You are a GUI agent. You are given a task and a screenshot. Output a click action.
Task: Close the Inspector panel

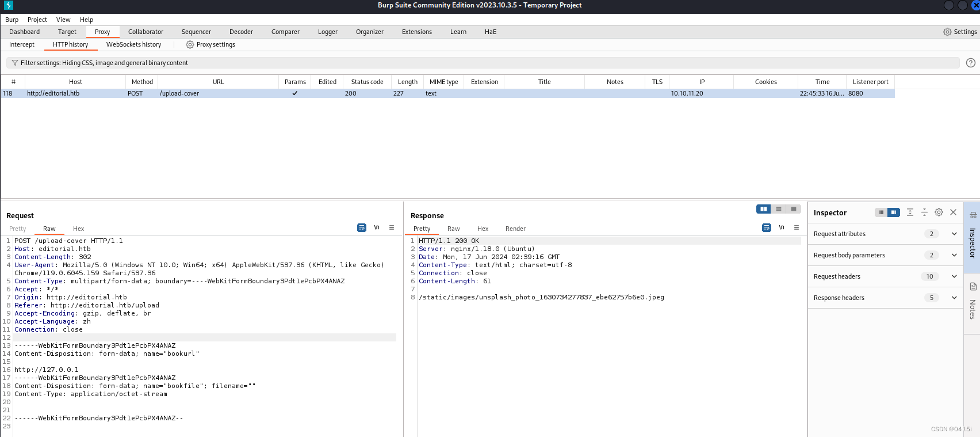[x=953, y=212]
